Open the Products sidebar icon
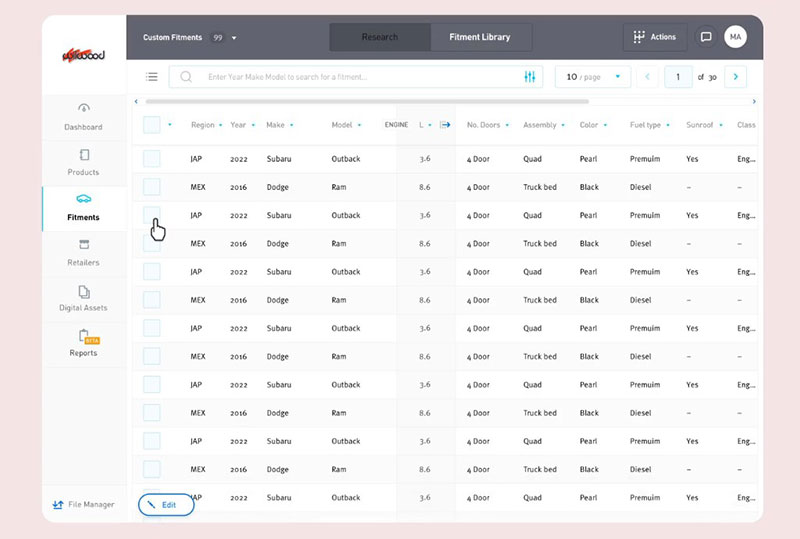The image size is (800, 539). 84,155
